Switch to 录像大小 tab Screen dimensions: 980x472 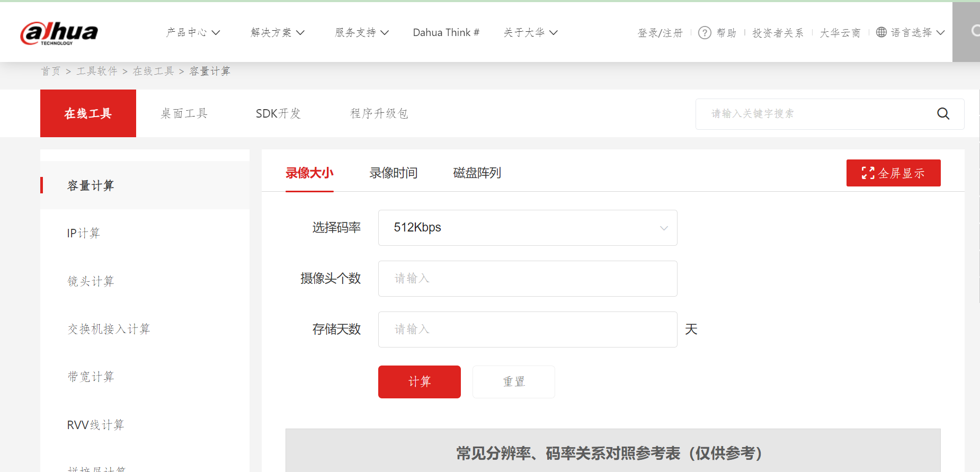(309, 173)
